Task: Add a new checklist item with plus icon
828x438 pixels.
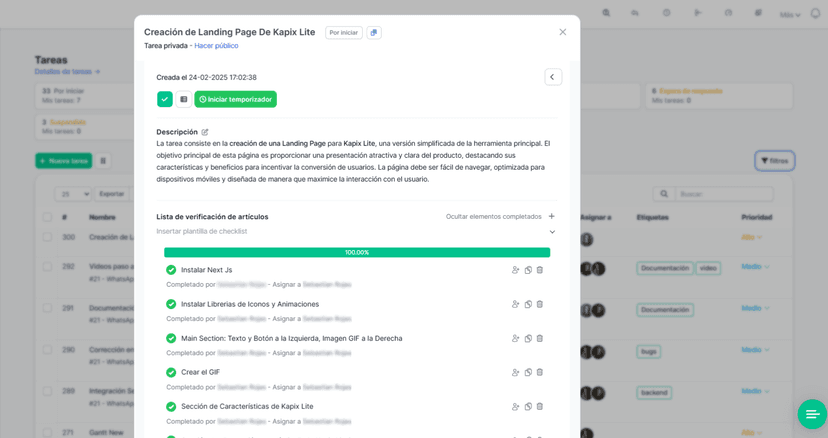Action: [551, 216]
